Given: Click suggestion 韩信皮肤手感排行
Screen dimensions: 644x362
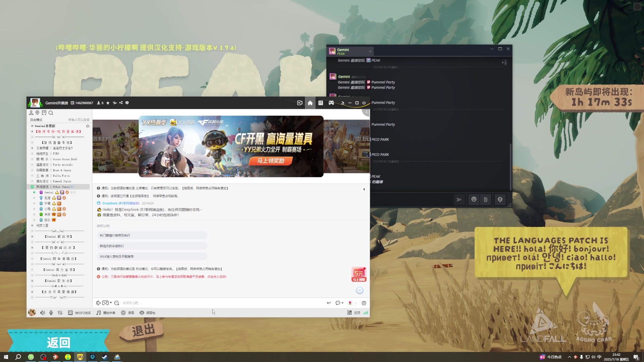Looking at the screenshot, I should pos(152,246).
